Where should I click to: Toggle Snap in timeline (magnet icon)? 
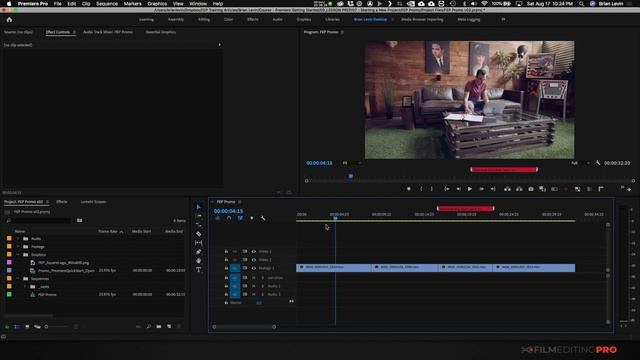[x=229, y=218]
